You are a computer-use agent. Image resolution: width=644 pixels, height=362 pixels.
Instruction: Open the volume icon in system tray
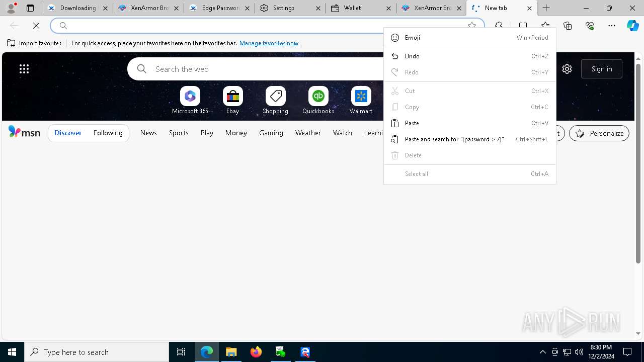pos(579,352)
